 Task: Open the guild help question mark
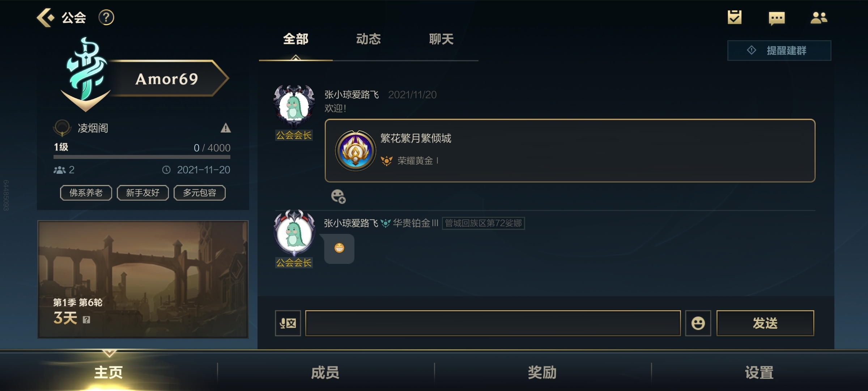pos(106,17)
